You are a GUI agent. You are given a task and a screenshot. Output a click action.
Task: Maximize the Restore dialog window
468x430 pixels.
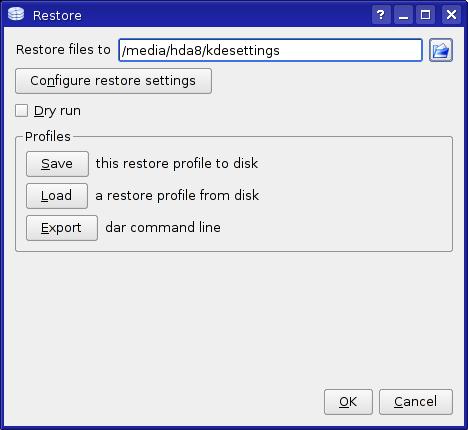[x=425, y=15]
